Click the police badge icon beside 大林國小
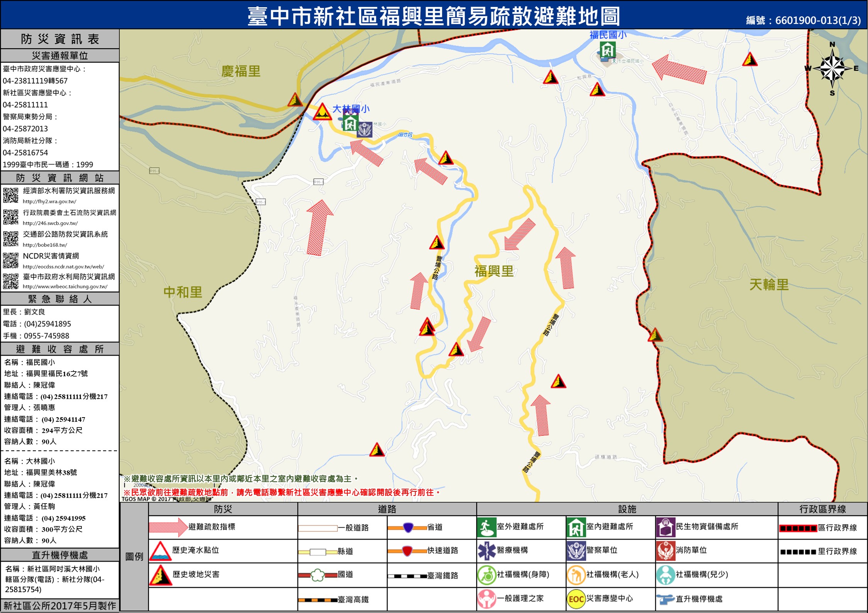 point(365,130)
